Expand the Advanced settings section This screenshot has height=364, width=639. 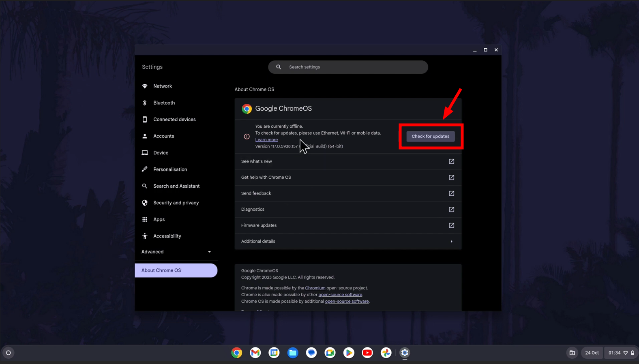tap(176, 252)
